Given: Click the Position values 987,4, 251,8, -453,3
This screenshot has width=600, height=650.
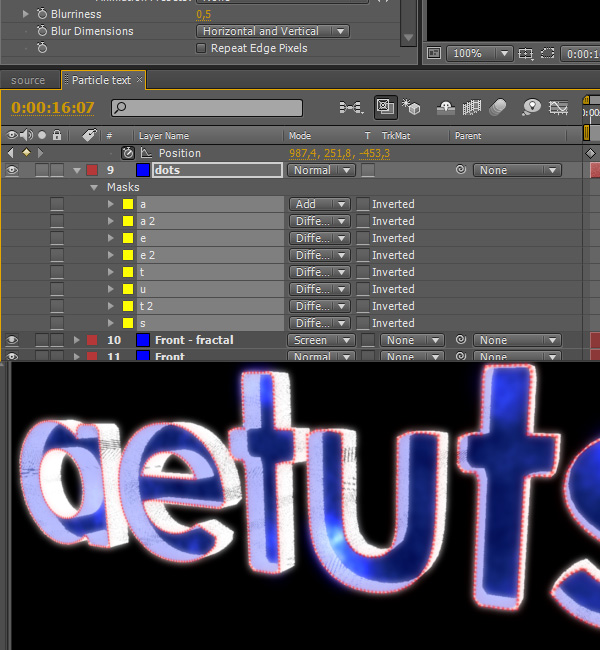Looking at the screenshot, I should [x=340, y=153].
